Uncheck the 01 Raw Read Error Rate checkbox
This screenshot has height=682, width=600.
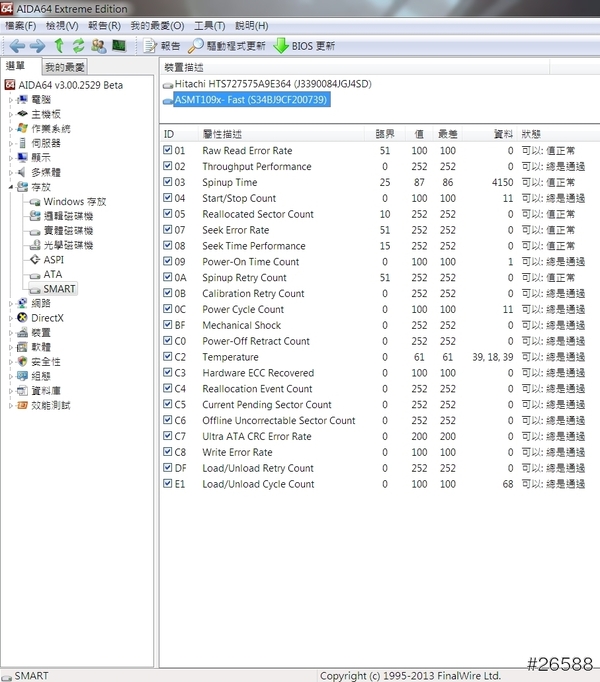[x=168, y=150]
